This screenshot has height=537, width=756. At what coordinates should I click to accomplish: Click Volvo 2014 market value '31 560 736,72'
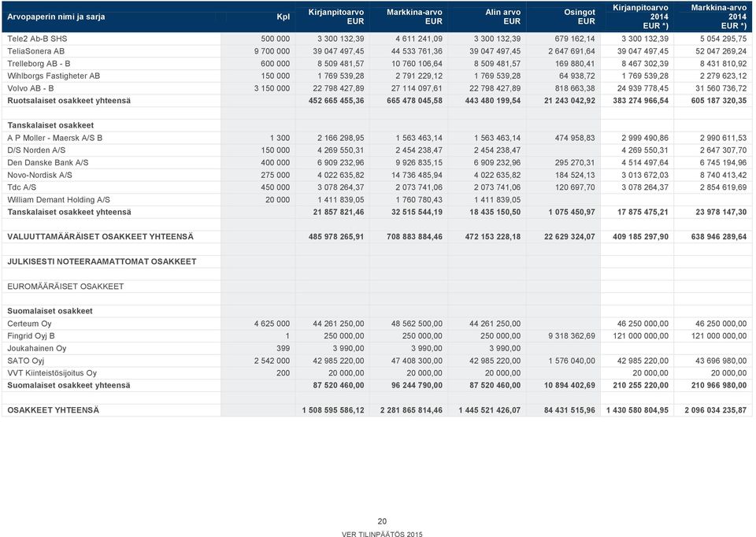pyautogui.click(x=721, y=88)
